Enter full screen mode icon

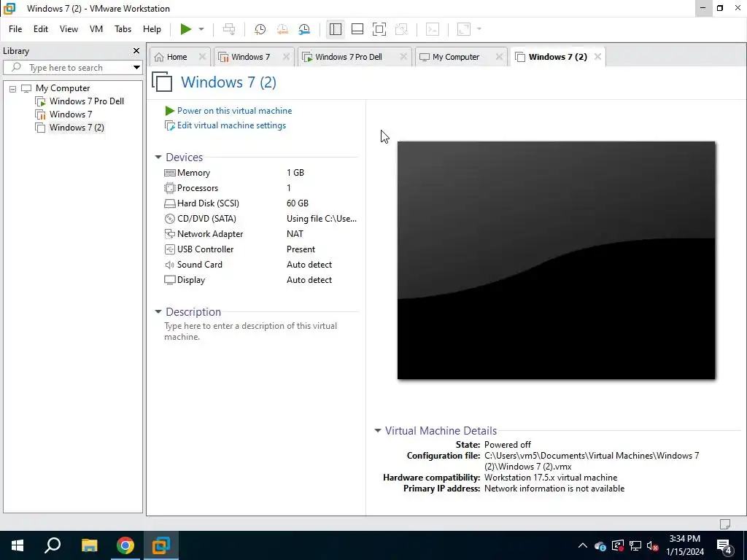coord(379,29)
